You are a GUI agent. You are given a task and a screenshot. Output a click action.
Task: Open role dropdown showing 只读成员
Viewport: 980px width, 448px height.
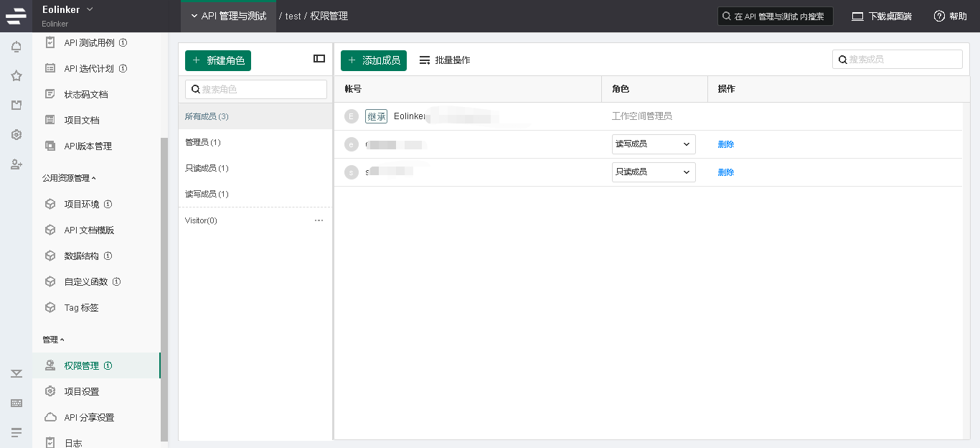653,172
